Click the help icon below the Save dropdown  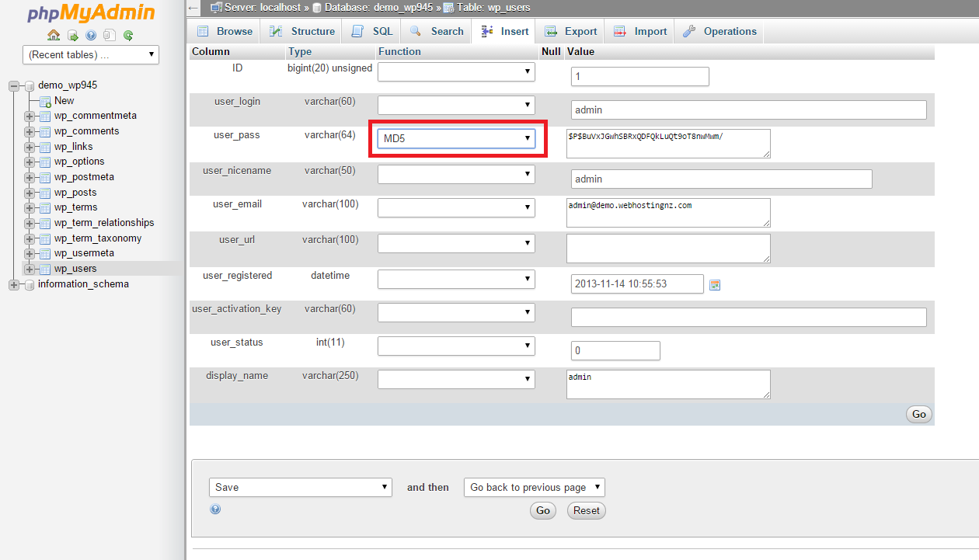pyautogui.click(x=215, y=509)
